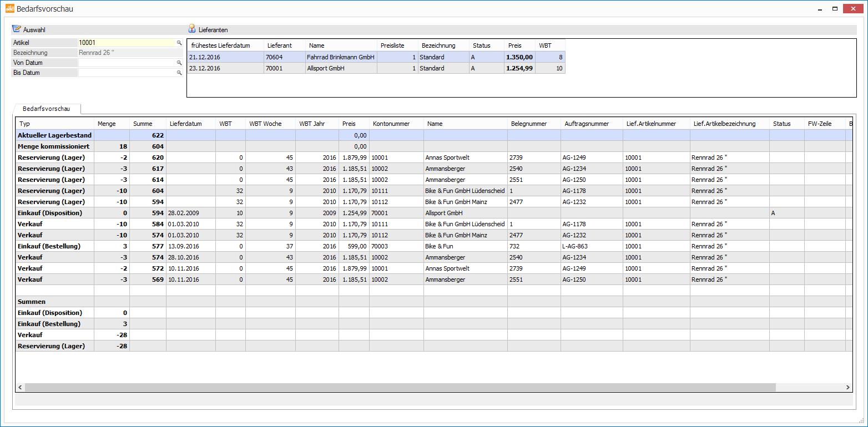Open the Von Datum lookup icon
This screenshot has height=427, width=868.
click(179, 63)
